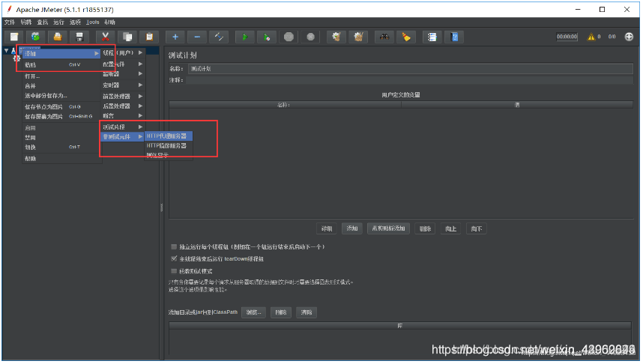The height and width of the screenshot is (364, 643).
Task: Expand the 配置元件 submenu
Action: [x=123, y=64]
